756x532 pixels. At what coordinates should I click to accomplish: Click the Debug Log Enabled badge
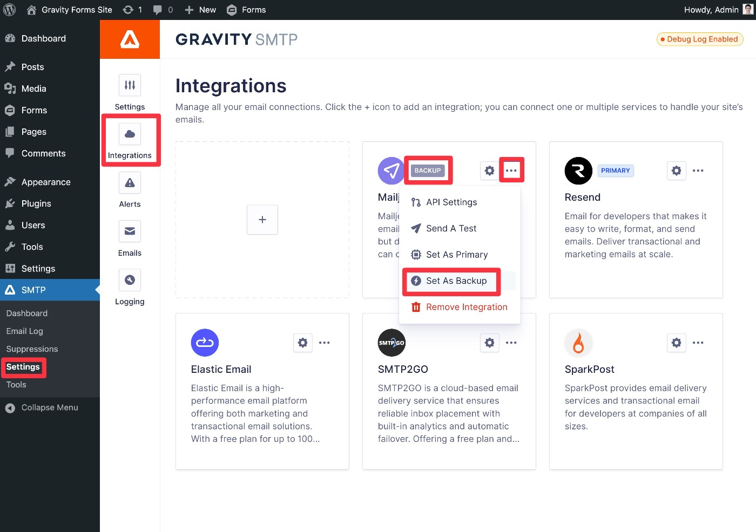click(x=700, y=39)
